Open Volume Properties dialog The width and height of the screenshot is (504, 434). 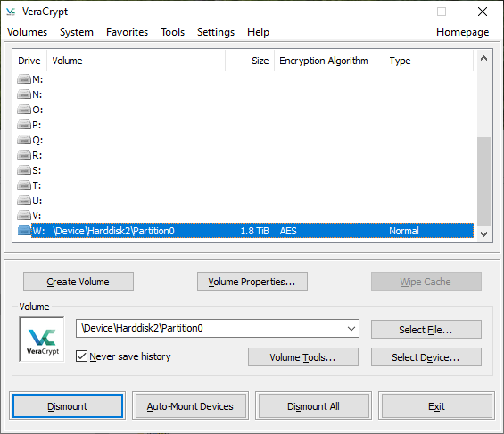pos(252,282)
